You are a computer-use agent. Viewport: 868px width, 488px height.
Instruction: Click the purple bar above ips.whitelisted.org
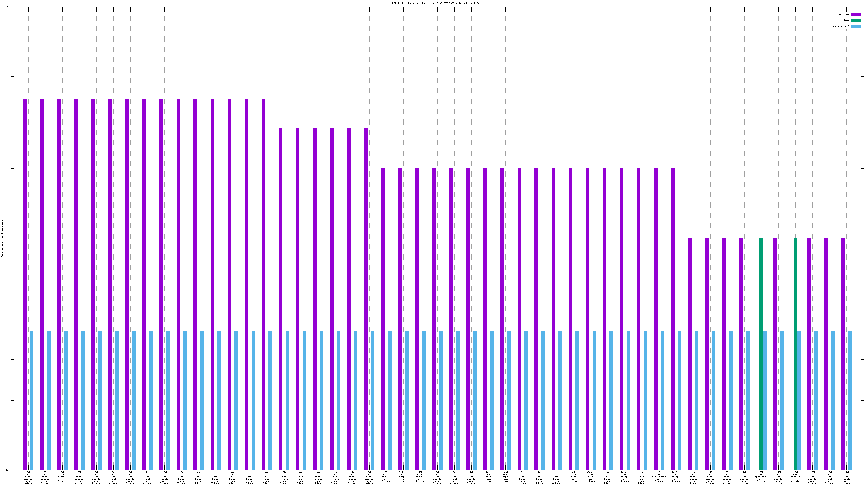click(x=656, y=319)
